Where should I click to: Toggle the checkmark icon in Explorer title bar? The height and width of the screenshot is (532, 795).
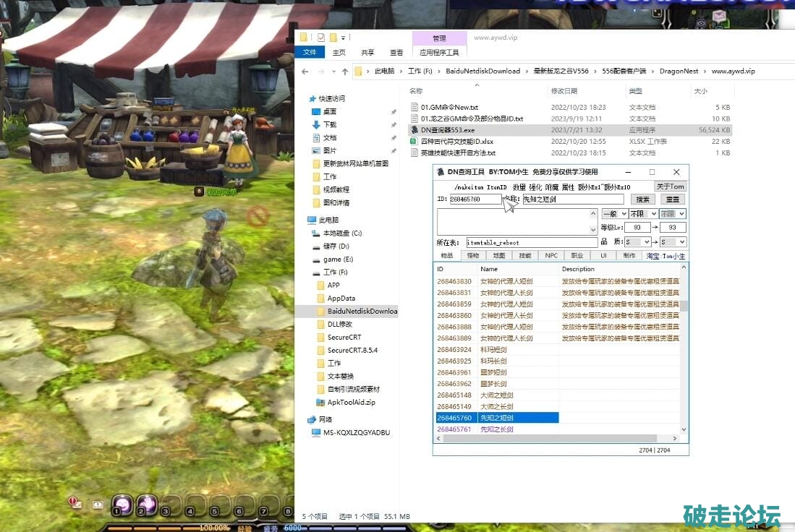tap(321, 38)
